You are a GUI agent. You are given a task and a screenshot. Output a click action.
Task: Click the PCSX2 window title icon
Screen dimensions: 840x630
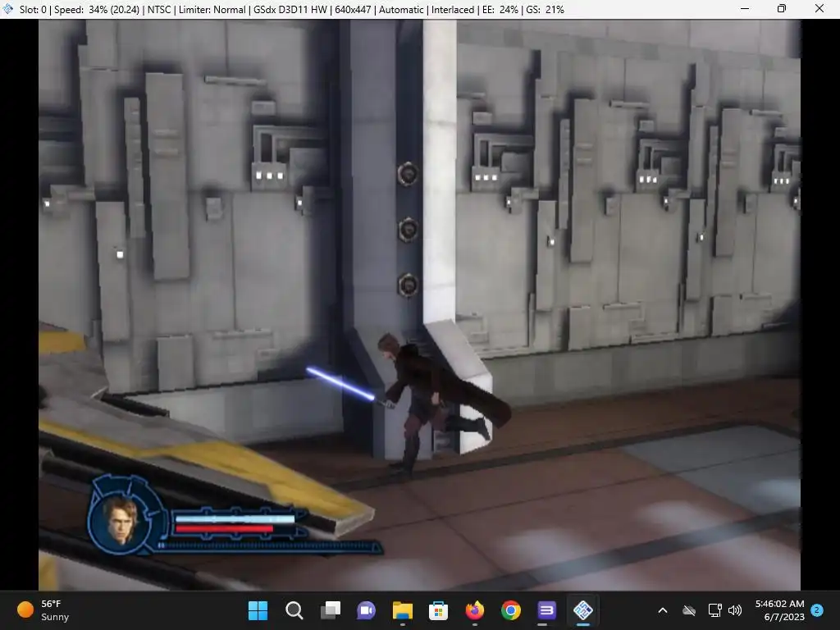pos(8,9)
